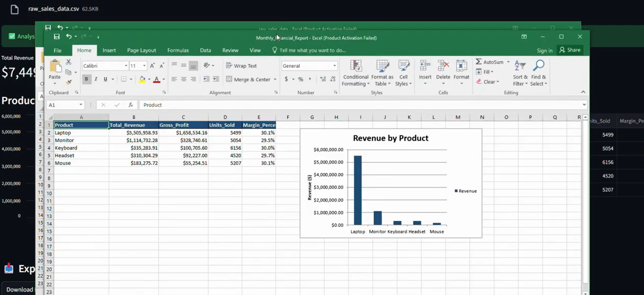The image size is (644, 295).
Task: Align text to top of cell
Action: click(174, 65)
